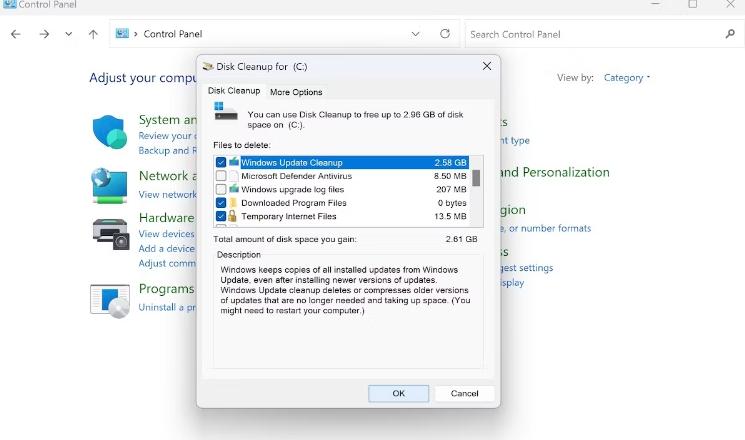Screen dimensions: 745x440
Task: Expand the address bar history dropdown
Action: [x=415, y=34]
